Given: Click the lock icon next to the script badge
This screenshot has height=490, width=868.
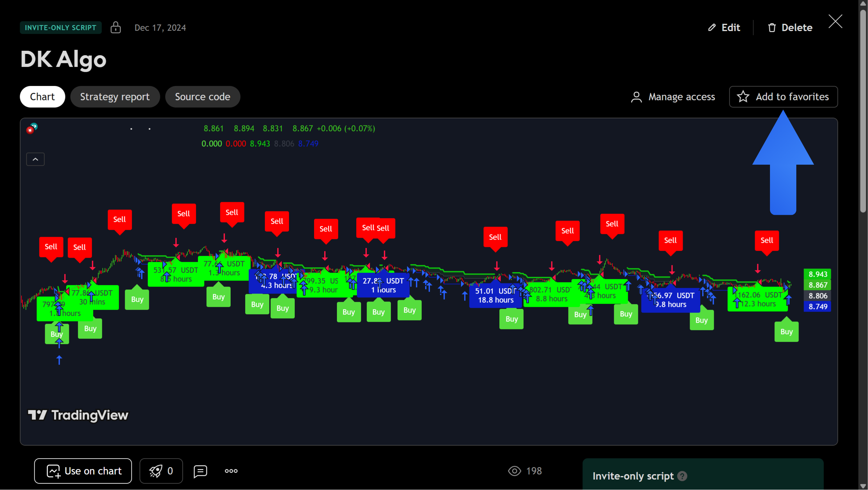Looking at the screenshot, I should (115, 28).
